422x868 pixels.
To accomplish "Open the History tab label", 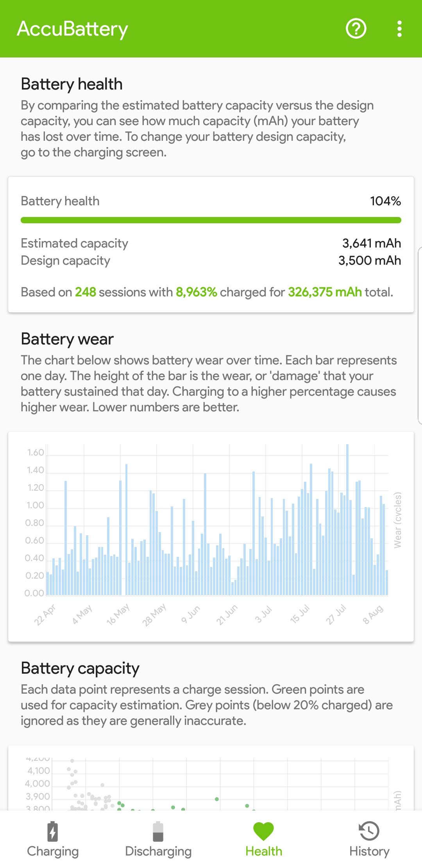I will [369, 851].
